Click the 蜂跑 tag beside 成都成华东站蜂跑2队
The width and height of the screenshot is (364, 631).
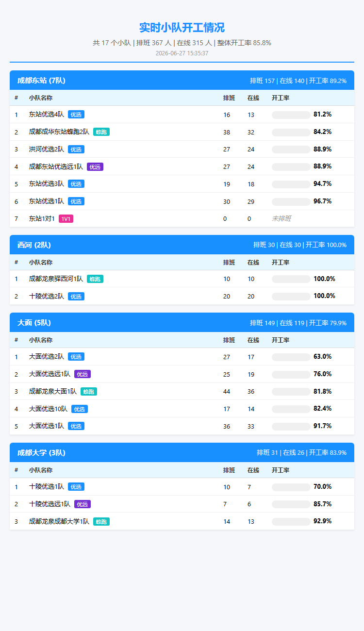pos(101,132)
